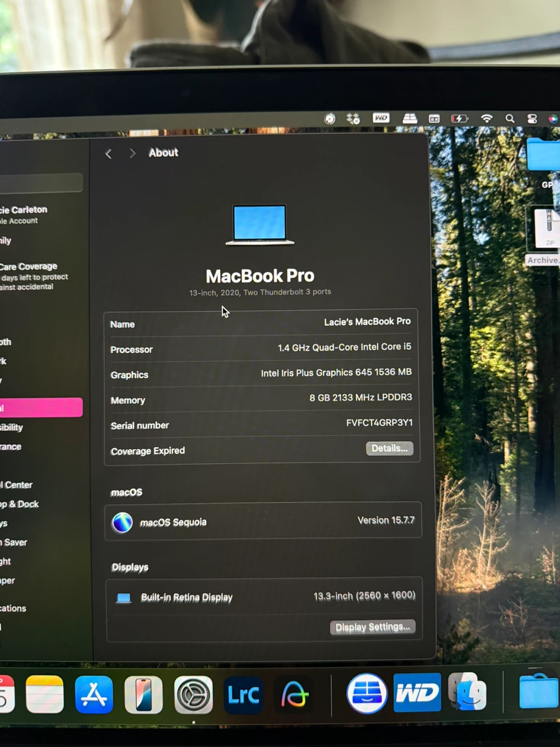Open the blue round drive utility in Dock
Viewport: 560px width, 747px height.
click(367, 693)
